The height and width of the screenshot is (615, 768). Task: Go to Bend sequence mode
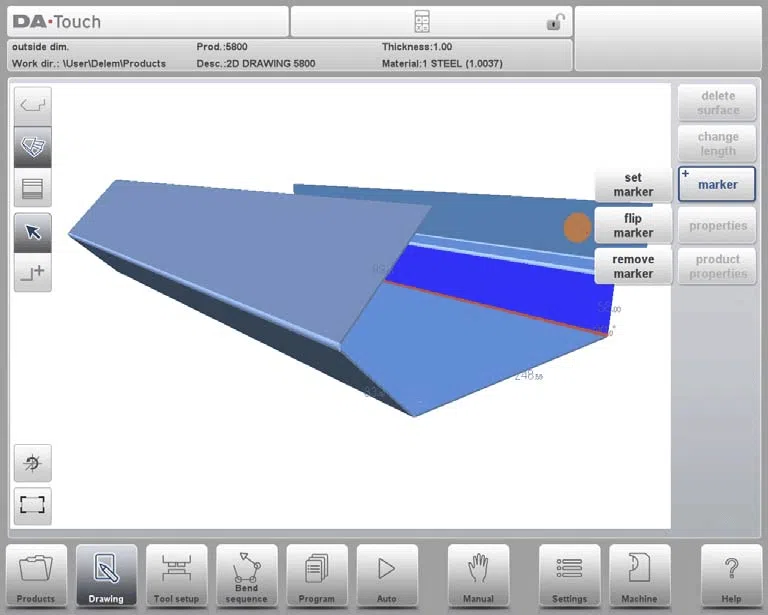[246, 576]
